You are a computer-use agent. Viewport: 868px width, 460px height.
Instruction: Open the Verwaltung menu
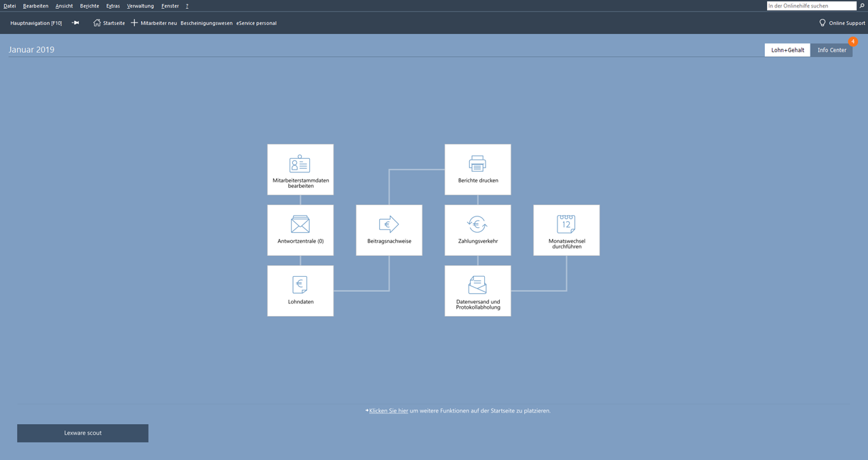point(140,6)
